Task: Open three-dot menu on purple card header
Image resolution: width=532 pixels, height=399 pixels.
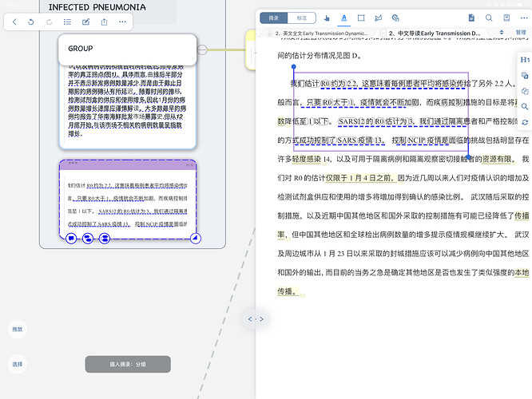Action: coord(73,163)
